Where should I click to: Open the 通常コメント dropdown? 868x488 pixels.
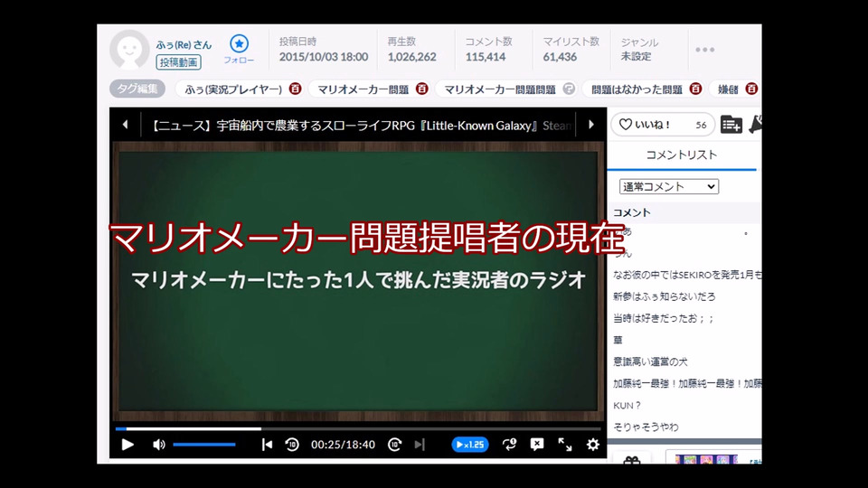[669, 186]
